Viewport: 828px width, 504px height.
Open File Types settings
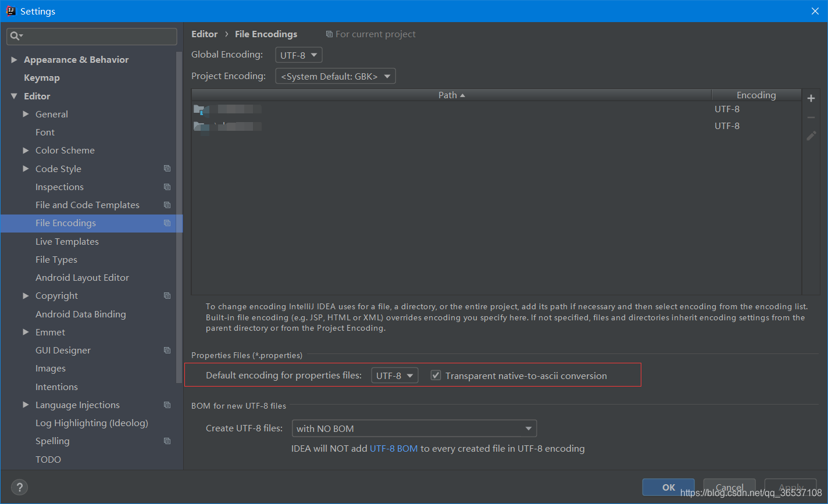[x=56, y=259]
